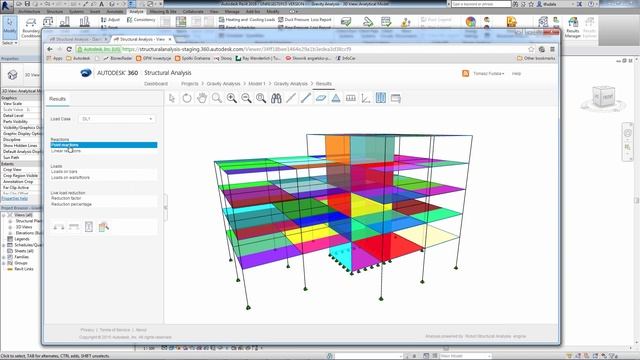Switch to the Results tab in side panel
The width and height of the screenshot is (640, 360).
click(x=58, y=99)
